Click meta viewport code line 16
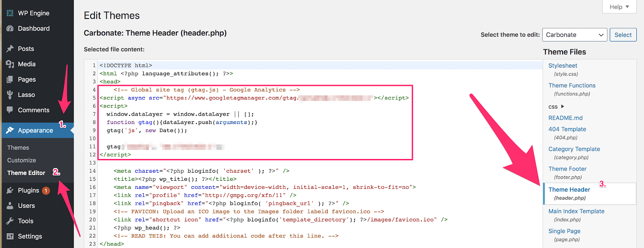The image size is (644, 248). click(x=265, y=187)
